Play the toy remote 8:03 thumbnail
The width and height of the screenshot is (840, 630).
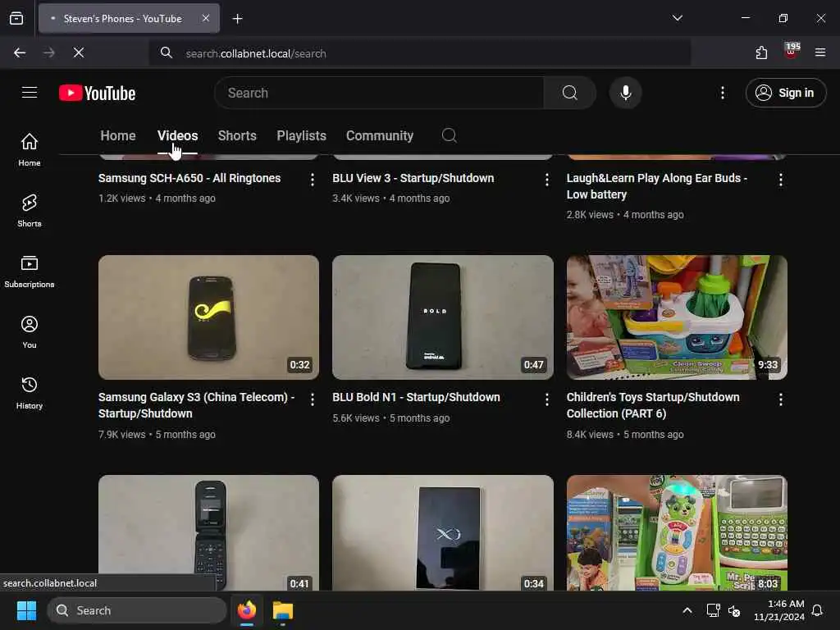point(677,533)
